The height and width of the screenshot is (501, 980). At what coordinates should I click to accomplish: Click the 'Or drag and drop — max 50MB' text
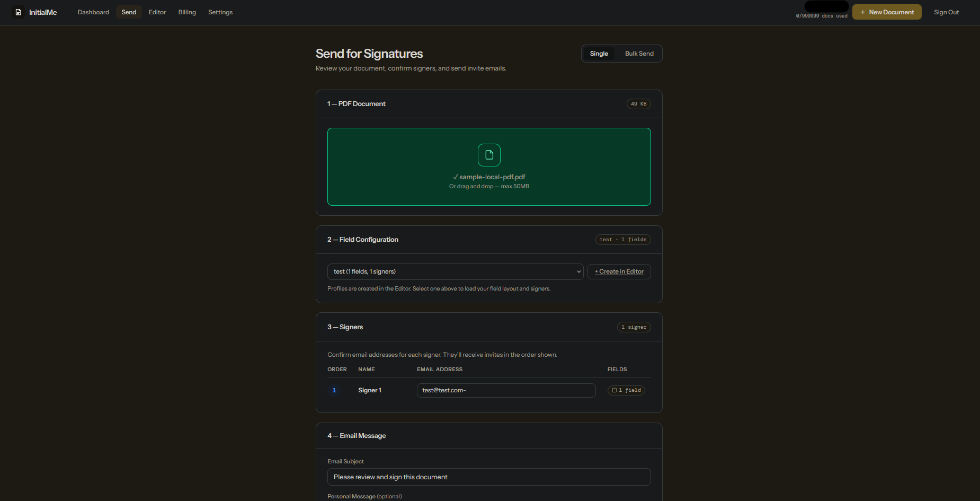(x=489, y=186)
